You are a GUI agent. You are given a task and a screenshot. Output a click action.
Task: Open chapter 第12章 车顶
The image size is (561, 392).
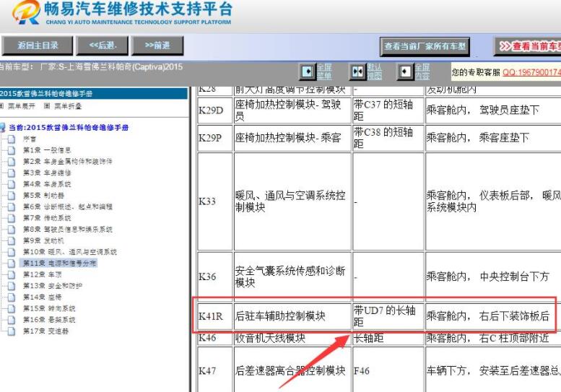(42, 274)
